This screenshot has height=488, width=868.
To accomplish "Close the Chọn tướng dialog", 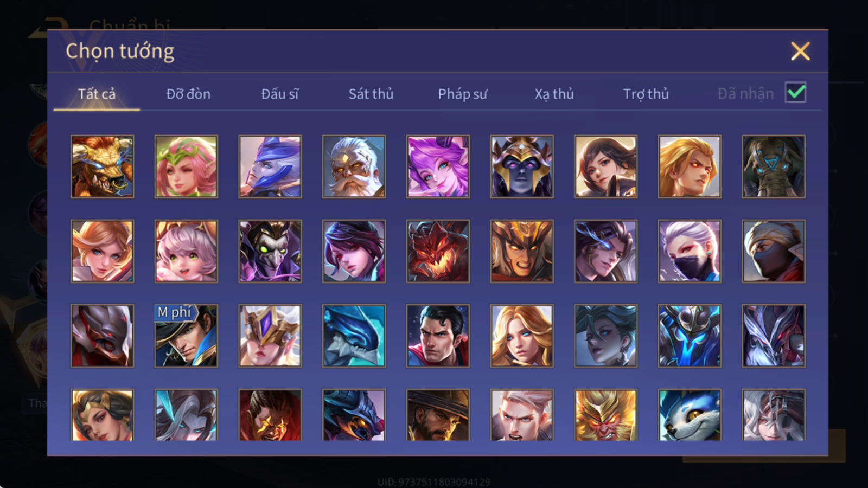I will tap(800, 51).
